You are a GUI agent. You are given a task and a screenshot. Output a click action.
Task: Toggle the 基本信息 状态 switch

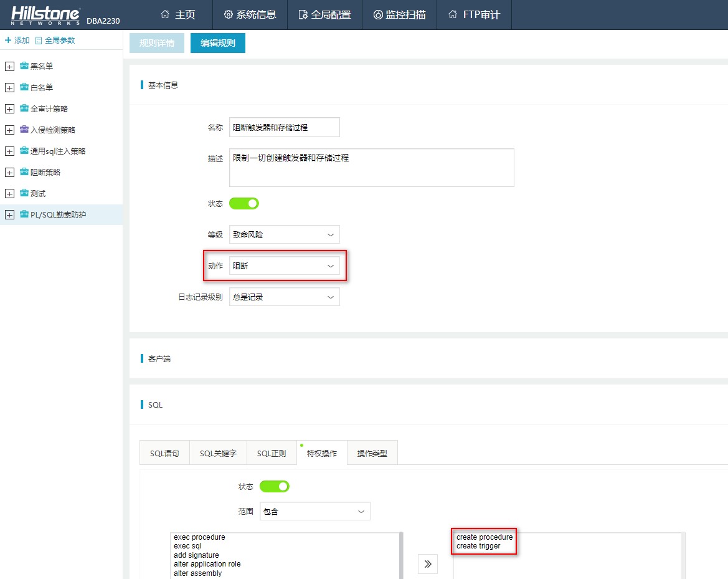243,204
